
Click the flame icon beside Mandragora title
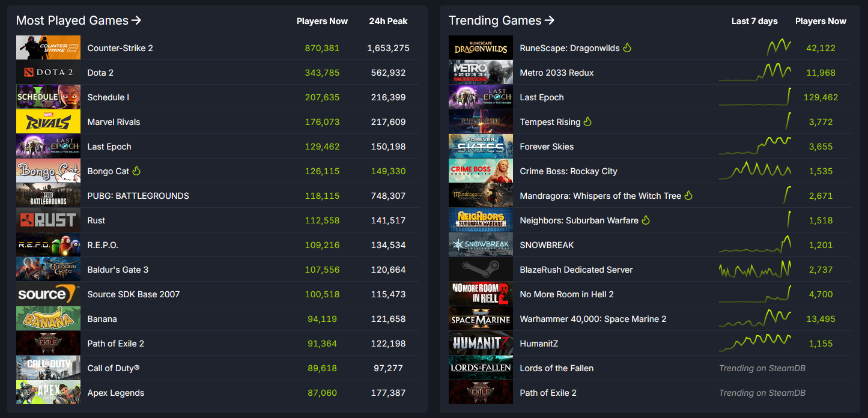click(x=688, y=196)
